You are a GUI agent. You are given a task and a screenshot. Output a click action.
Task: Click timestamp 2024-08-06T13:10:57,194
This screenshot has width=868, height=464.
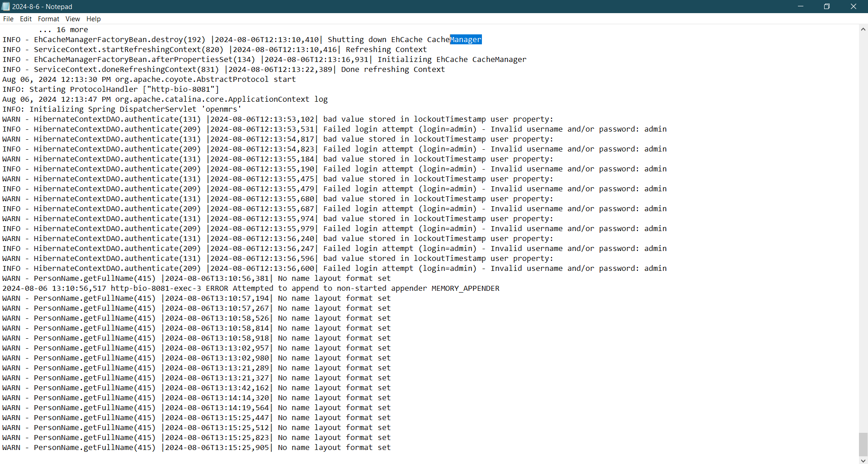pos(217,298)
